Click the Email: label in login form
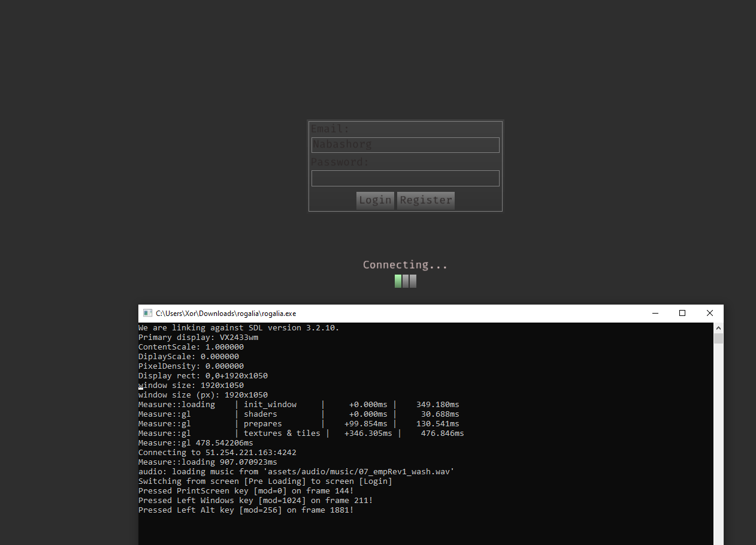Image resolution: width=756 pixels, height=545 pixels. tap(330, 129)
